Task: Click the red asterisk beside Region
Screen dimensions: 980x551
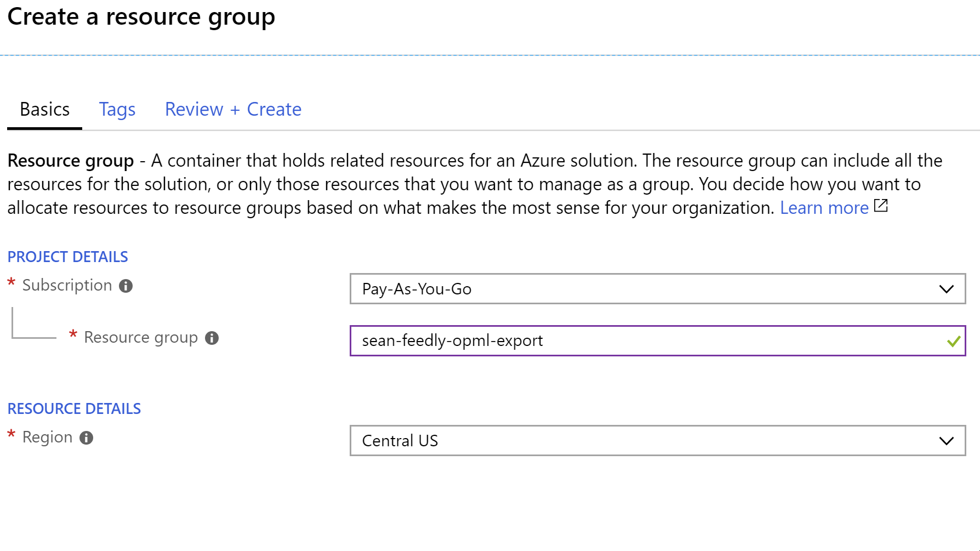Action: tap(10, 433)
